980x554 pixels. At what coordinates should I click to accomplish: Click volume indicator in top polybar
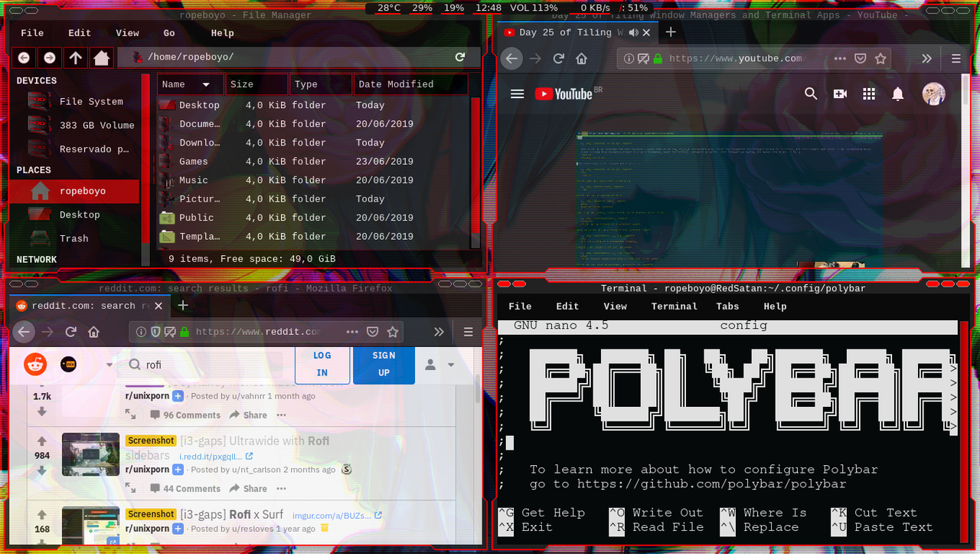[534, 8]
